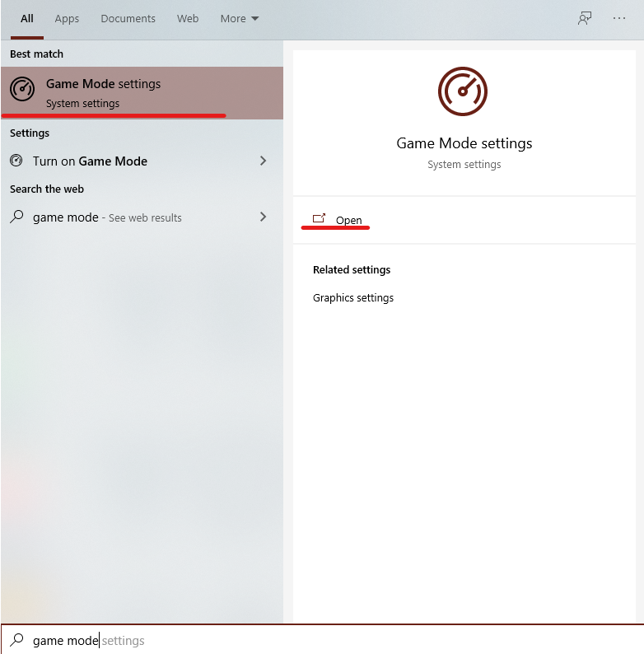Switch to the Apps tab
644x654 pixels.
click(x=67, y=19)
